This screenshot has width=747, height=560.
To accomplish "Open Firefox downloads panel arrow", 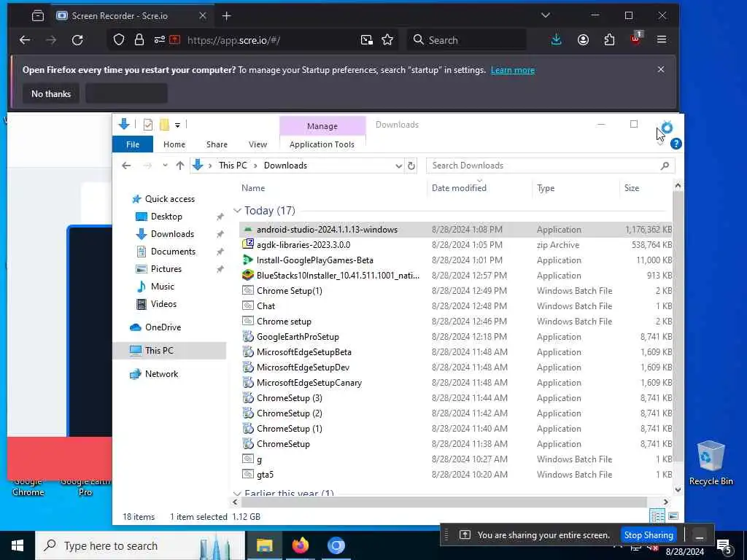I will point(556,40).
